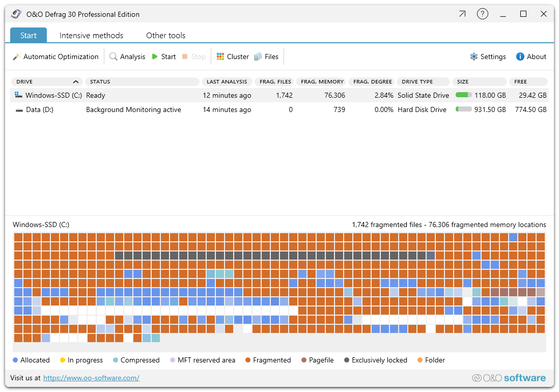
Task: Open the Cluster view
Action: click(x=233, y=57)
